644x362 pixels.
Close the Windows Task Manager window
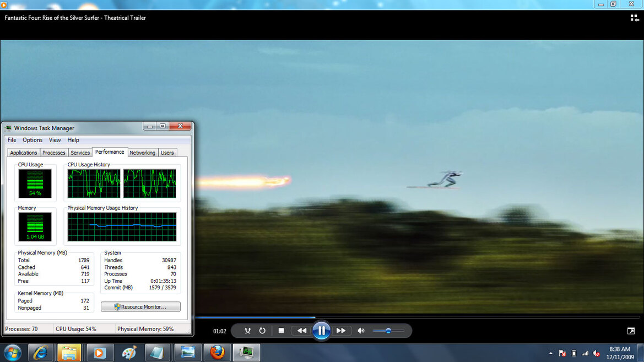coord(180,126)
